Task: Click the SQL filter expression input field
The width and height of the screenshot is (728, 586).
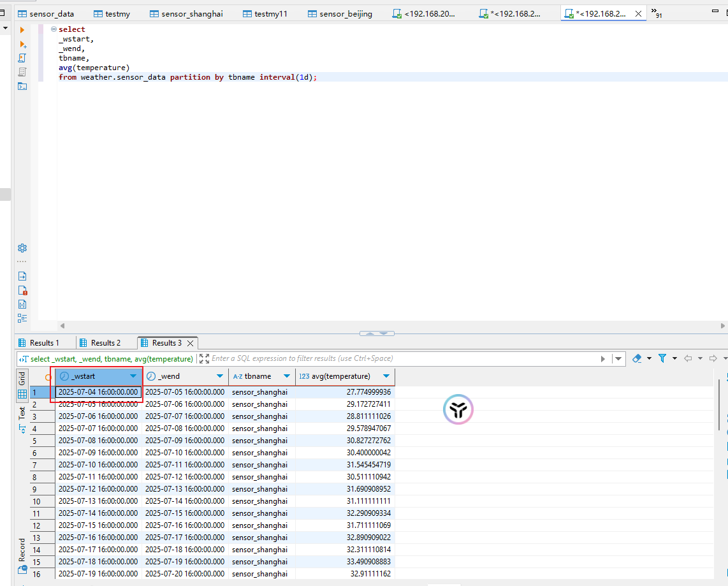Action: tap(402, 359)
